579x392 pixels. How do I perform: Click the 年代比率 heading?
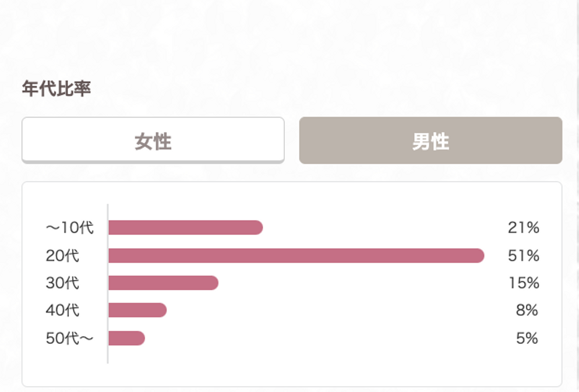click(56, 88)
